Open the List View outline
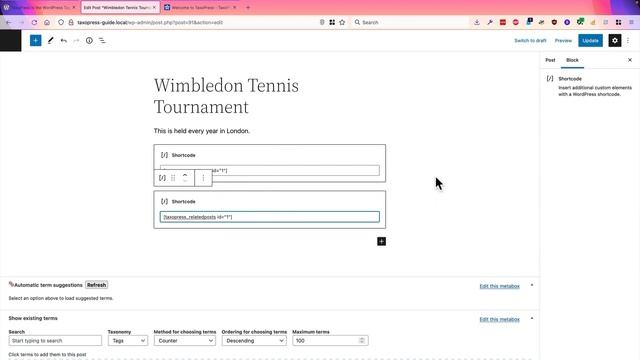The height and width of the screenshot is (360, 640). pyautogui.click(x=102, y=40)
